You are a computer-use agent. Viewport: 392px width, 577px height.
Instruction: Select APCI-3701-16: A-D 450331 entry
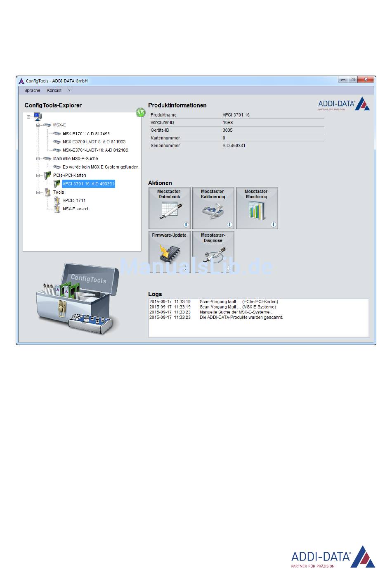pyautogui.click(x=89, y=184)
